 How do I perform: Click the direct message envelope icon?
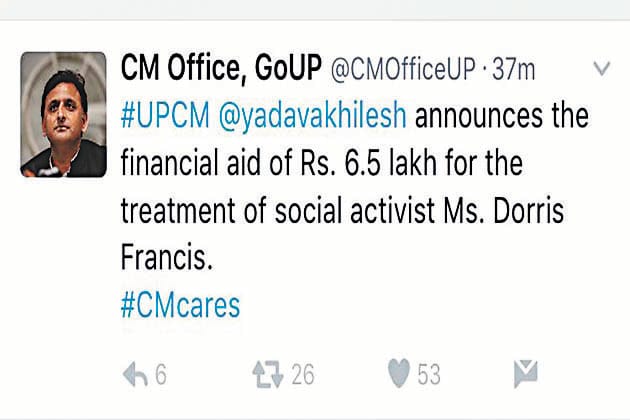click(x=526, y=375)
